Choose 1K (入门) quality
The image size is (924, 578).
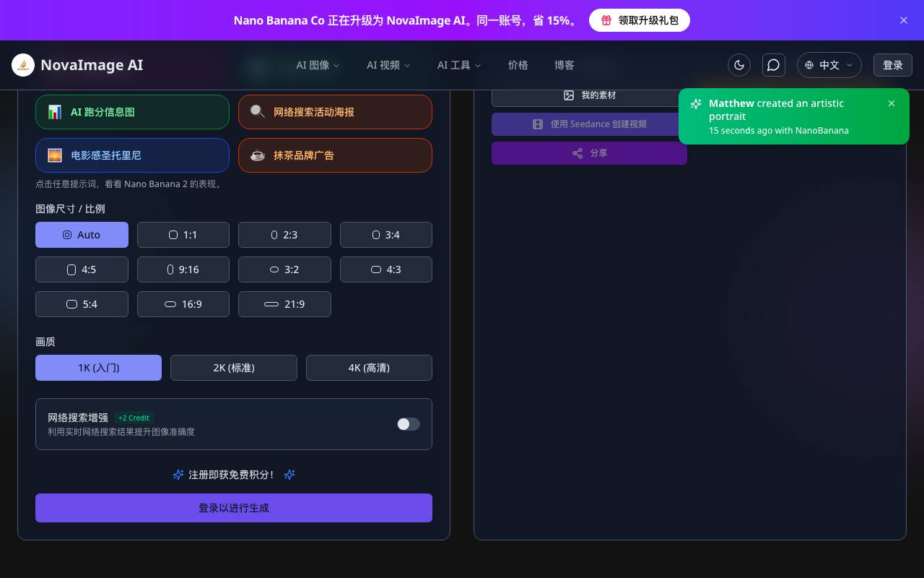pyautogui.click(x=98, y=368)
